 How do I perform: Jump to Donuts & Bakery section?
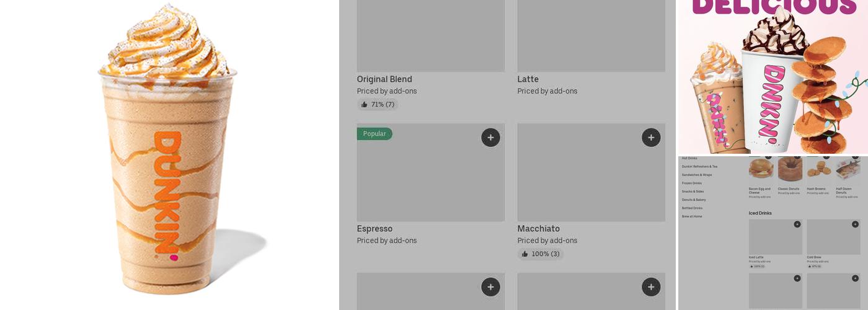point(694,200)
